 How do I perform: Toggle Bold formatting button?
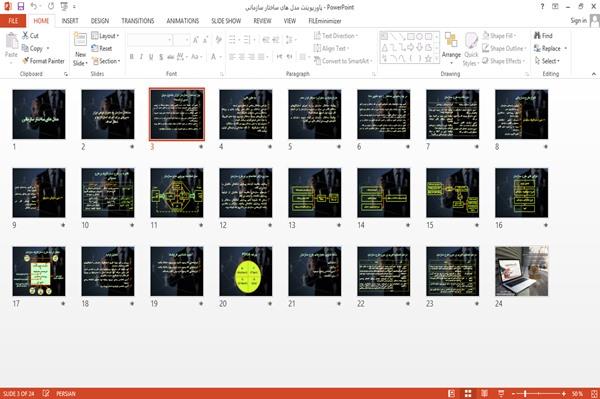pos(132,57)
